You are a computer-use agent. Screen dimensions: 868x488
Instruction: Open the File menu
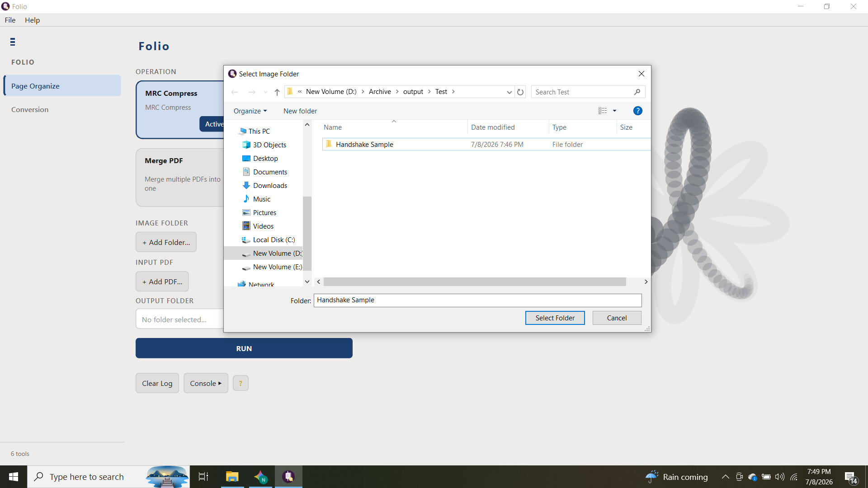click(10, 20)
